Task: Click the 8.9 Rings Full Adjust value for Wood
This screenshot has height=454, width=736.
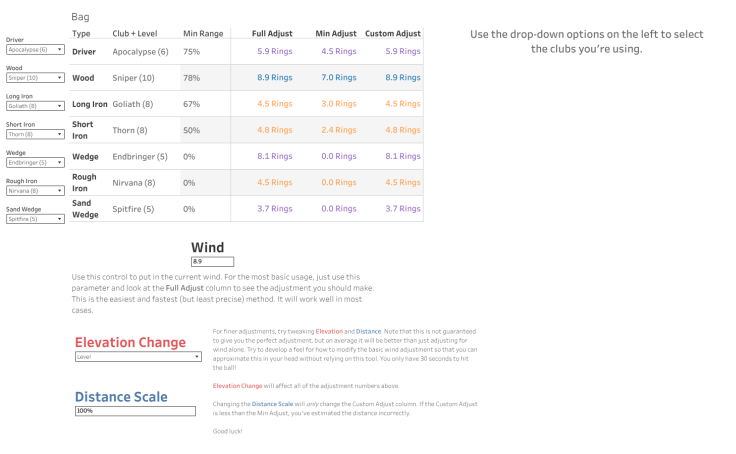Action: click(x=274, y=78)
